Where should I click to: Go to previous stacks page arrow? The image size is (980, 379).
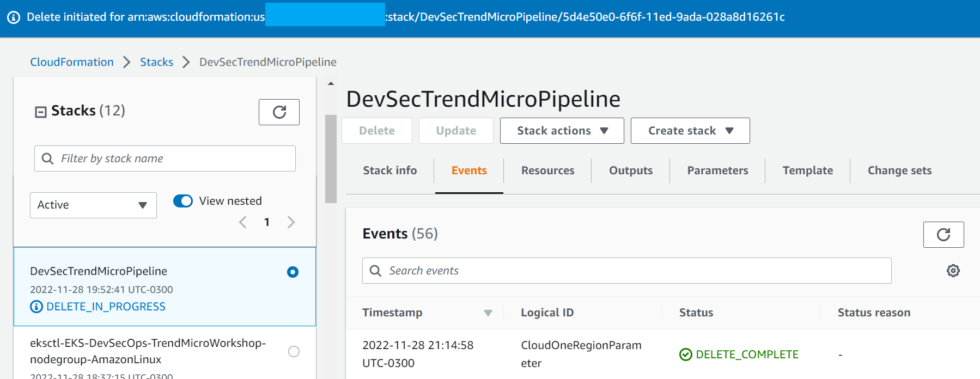coord(243,222)
